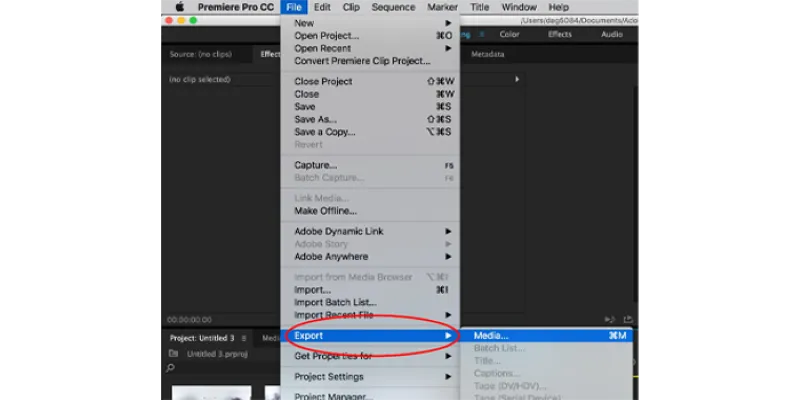The height and width of the screenshot is (400, 800).
Task: Click the play-step icon near the export frame
Action: [x=610, y=319]
